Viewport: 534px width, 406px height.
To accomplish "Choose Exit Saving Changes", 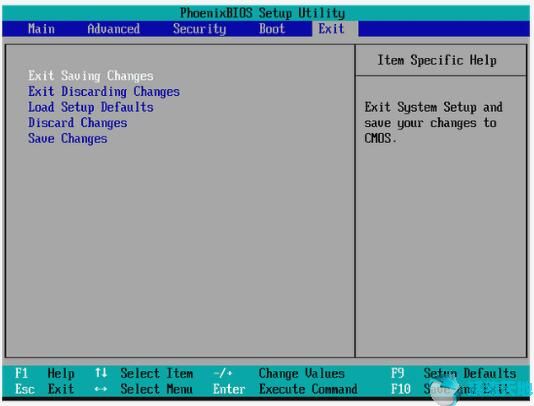I will (x=91, y=76).
